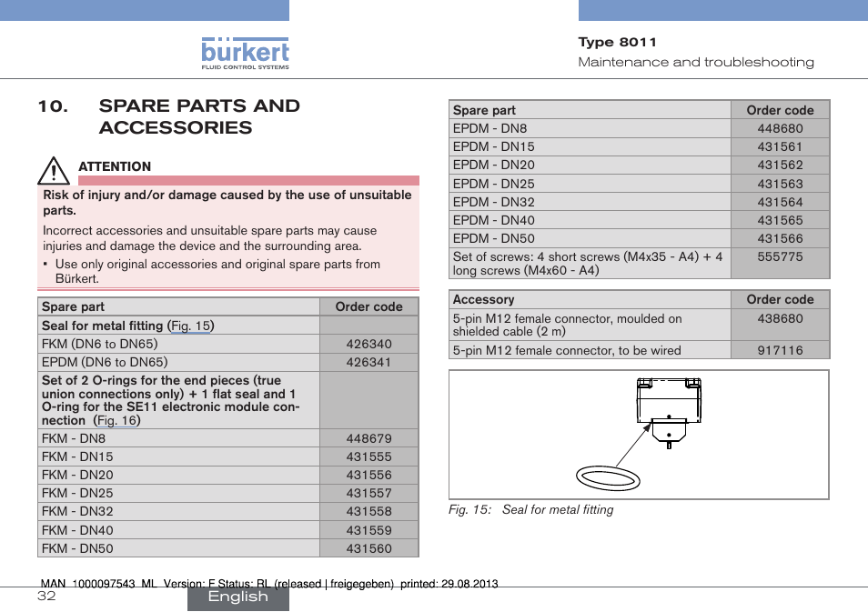868x612 pixels.
Task: Select order code 431565
Action: [x=780, y=220]
